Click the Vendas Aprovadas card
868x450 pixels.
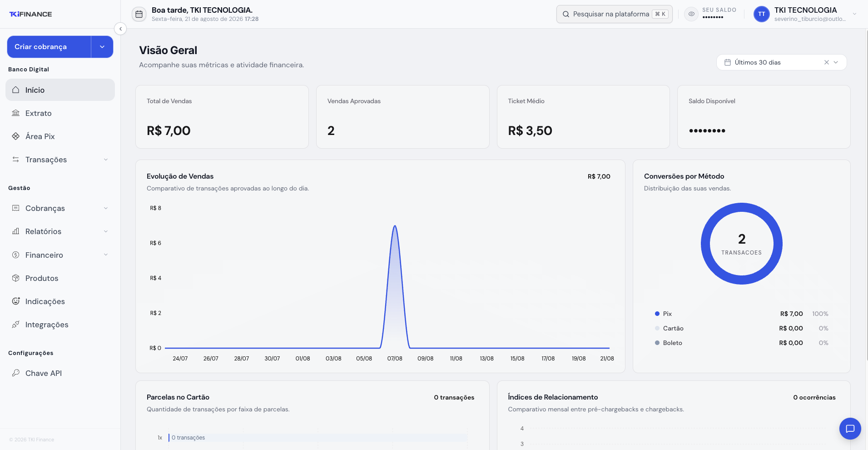[x=403, y=117]
